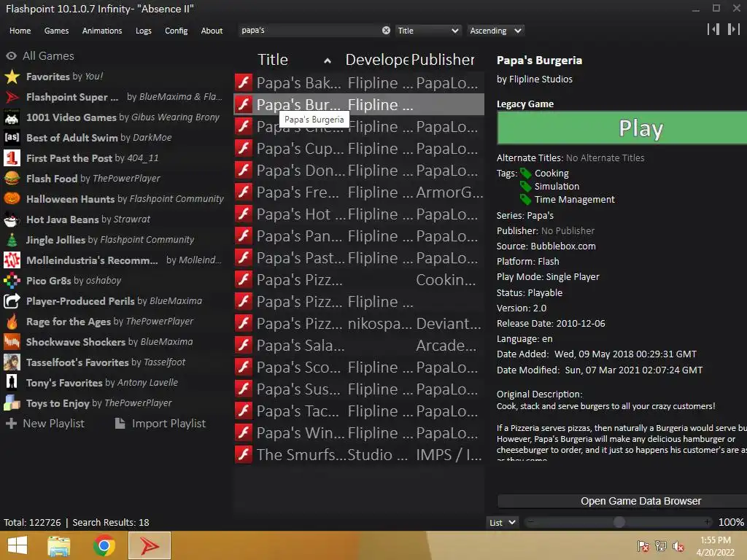The height and width of the screenshot is (560, 747).
Task: Open the List layout dropdown
Action: click(502, 522)
